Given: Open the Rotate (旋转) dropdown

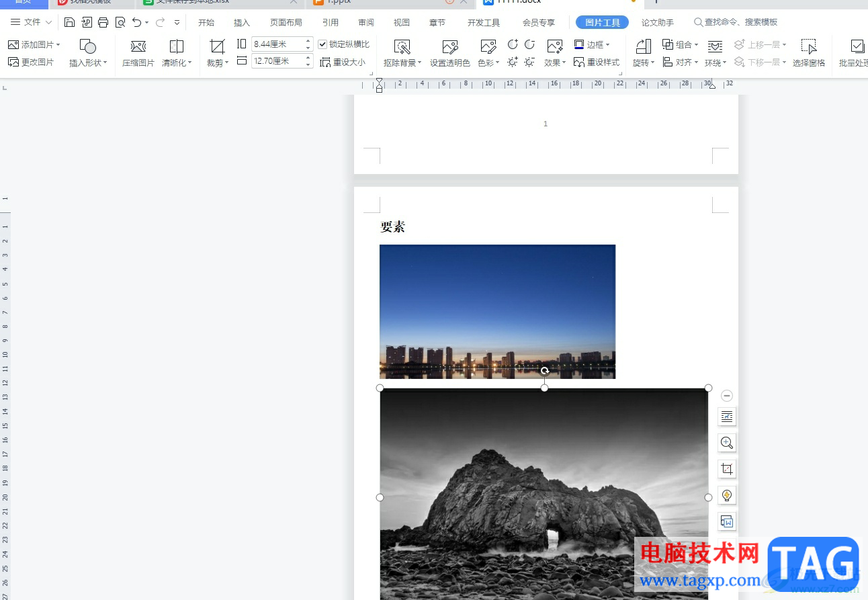Looking at the screenshot, I should pyautogui.click(x=643, y=62).
